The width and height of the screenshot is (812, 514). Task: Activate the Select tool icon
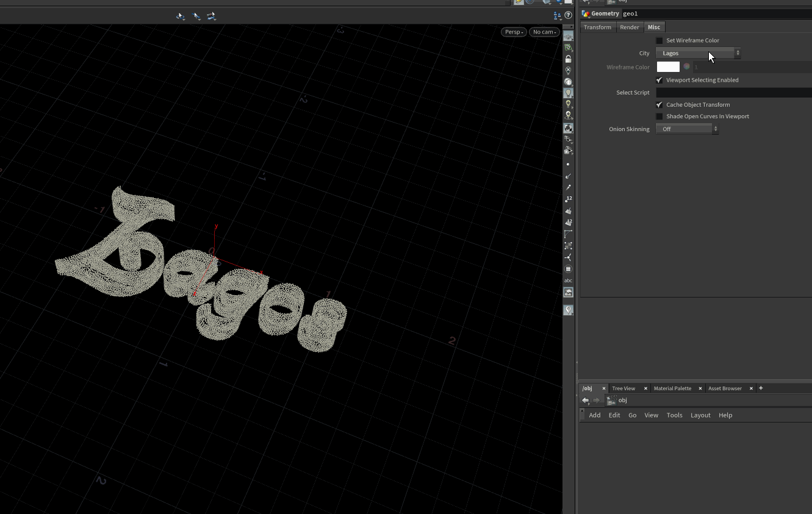pyautogui.click(x=196, y=16)
